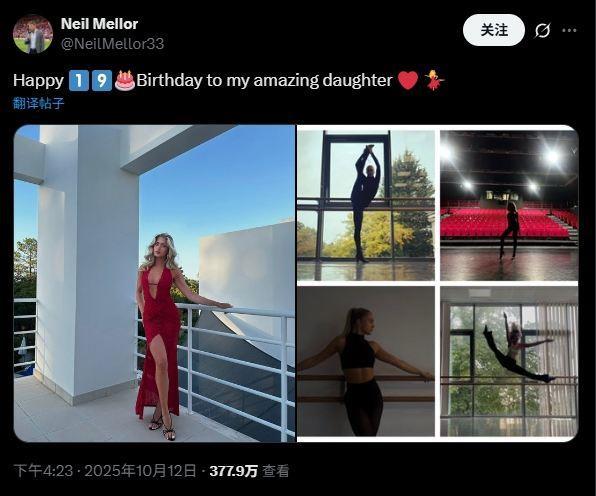The image size is (596, 496).
Task: Open the theater stage with red seats photo
Action: [x=509, y=205]
